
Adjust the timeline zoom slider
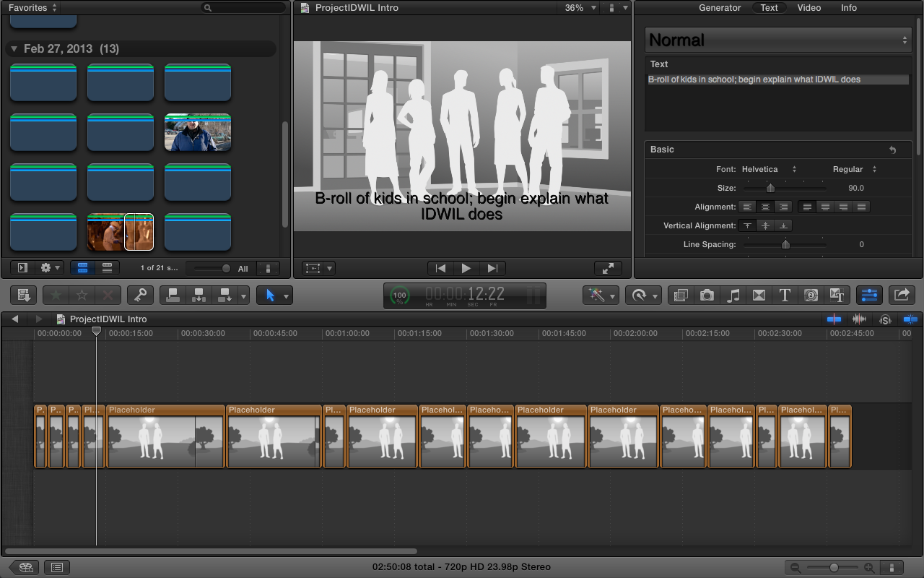(x=832, y=568)
